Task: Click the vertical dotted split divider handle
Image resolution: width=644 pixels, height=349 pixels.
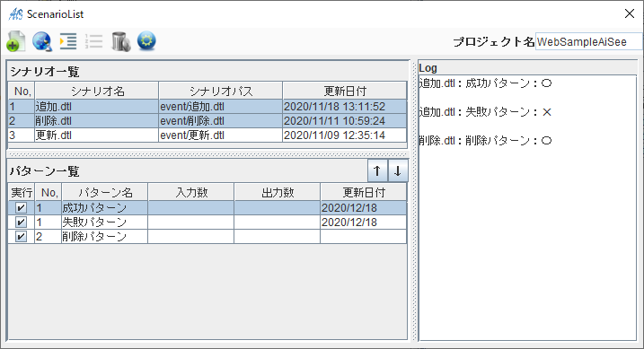Action: 414,201
